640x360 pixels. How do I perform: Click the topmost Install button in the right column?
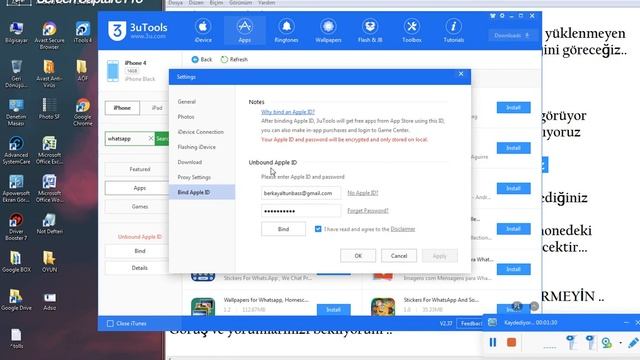(x=513, y=108)
